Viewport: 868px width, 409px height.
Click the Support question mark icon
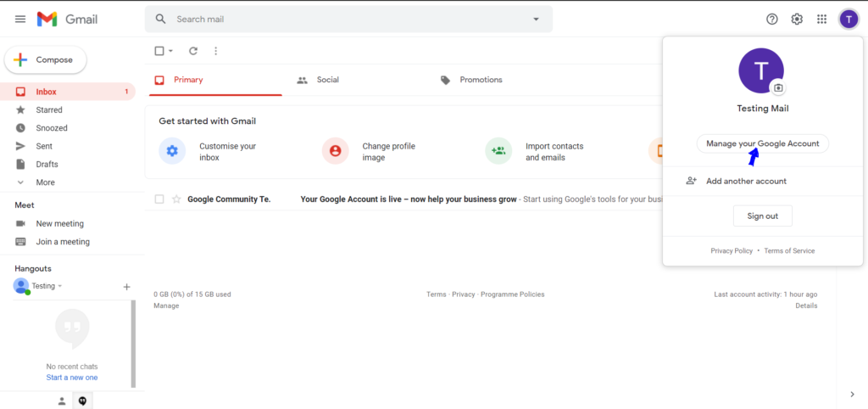[771, 19]
